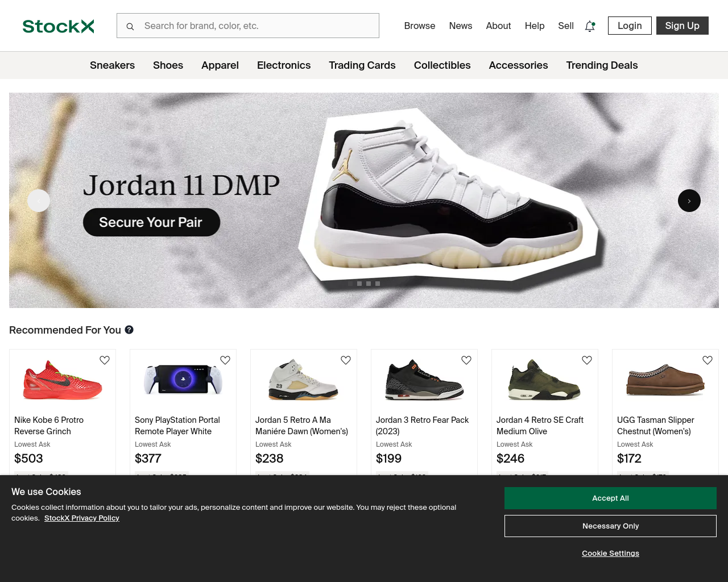Open the Sneakers category
The width and height of the screenshot is (728, 582).
[112, 65]
